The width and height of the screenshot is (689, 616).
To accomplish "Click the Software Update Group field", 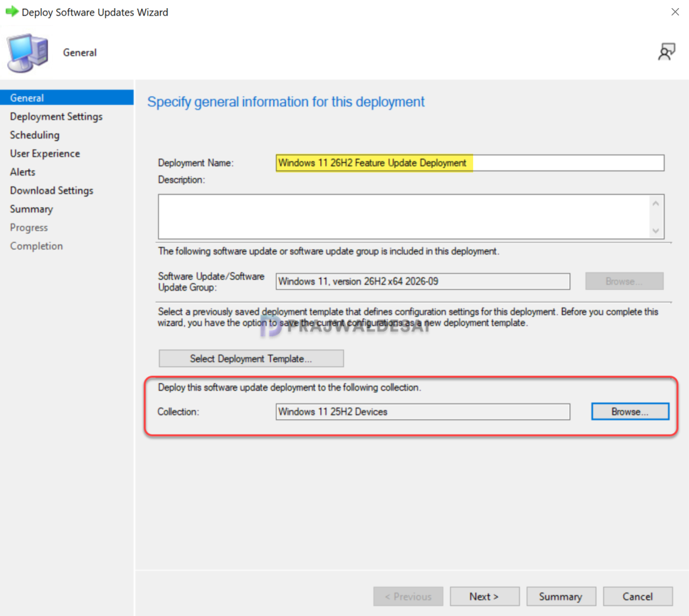I will [423, 282].
